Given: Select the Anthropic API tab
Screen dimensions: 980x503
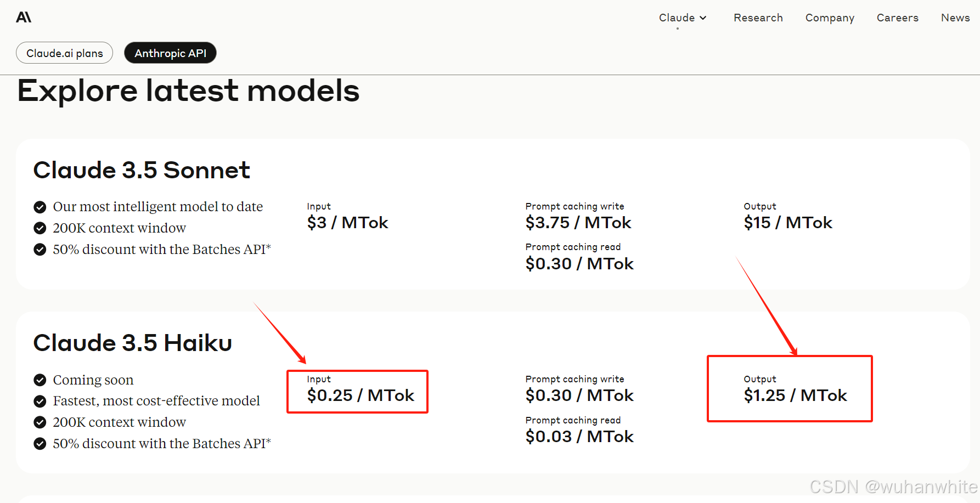Looking at the screenshot, I should (x=170, y=53).
